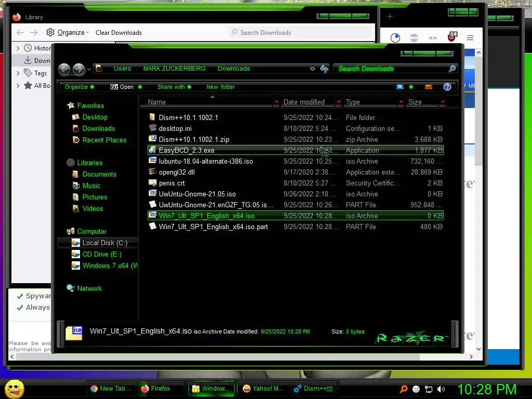The width and height of the screenshot is (532, 399).
Task: Open the Documents library
Action: [x=99, y=175]
